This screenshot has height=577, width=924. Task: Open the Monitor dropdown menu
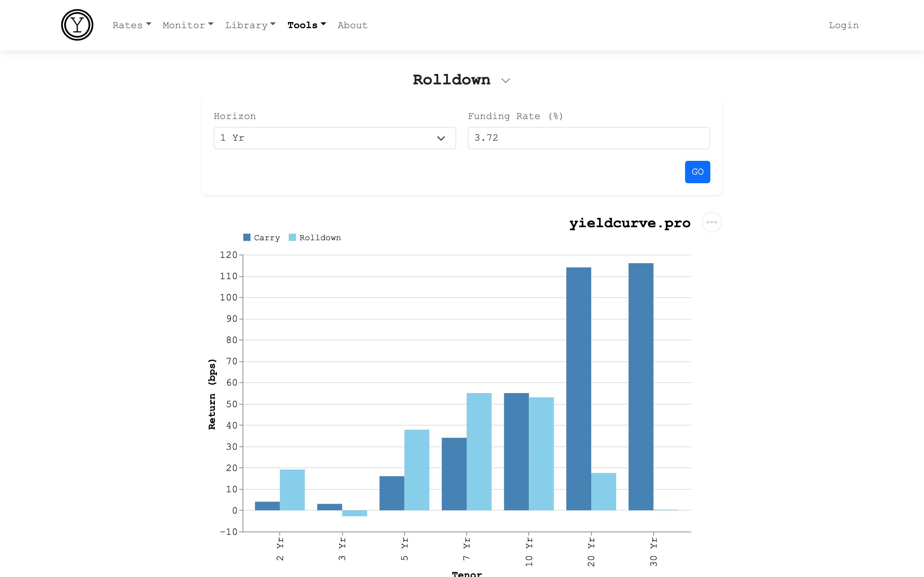(x=187, y=25)
